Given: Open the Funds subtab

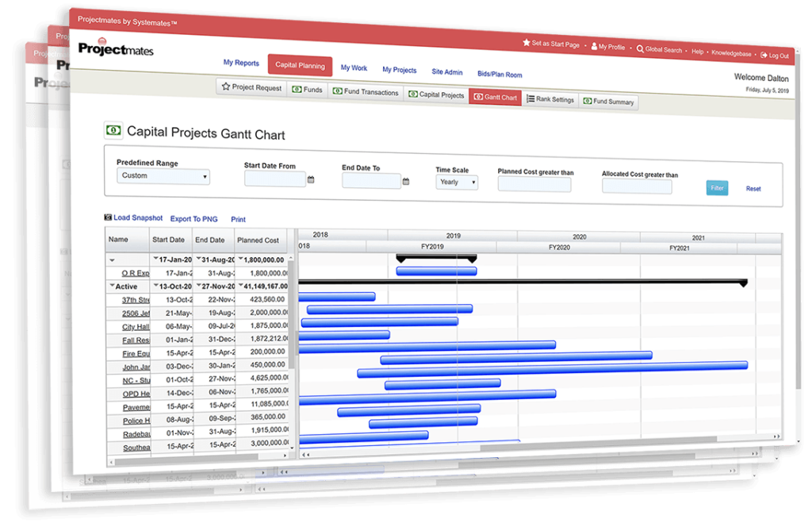Looking at the screenshot, I should [307, 90].
